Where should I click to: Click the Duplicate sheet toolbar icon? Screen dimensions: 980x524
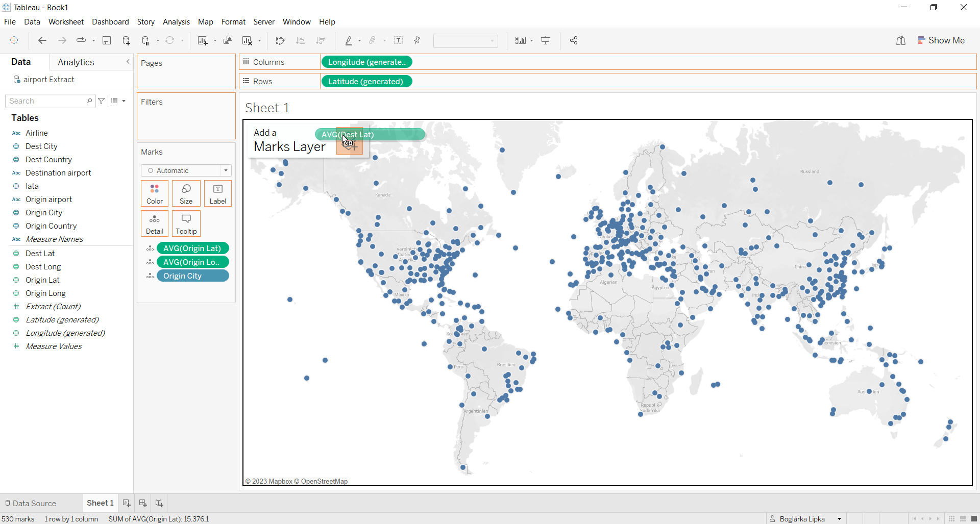coord(228,41)
